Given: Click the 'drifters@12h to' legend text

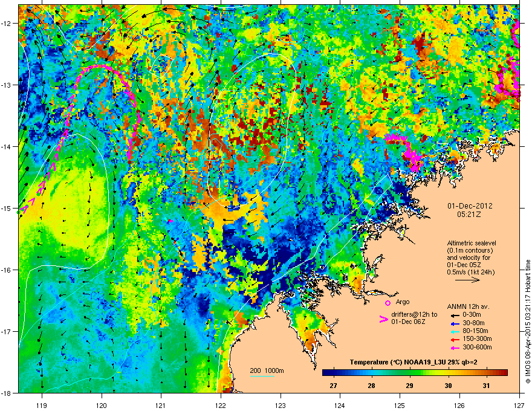Looking at the screenshot, I should (414, 314).
